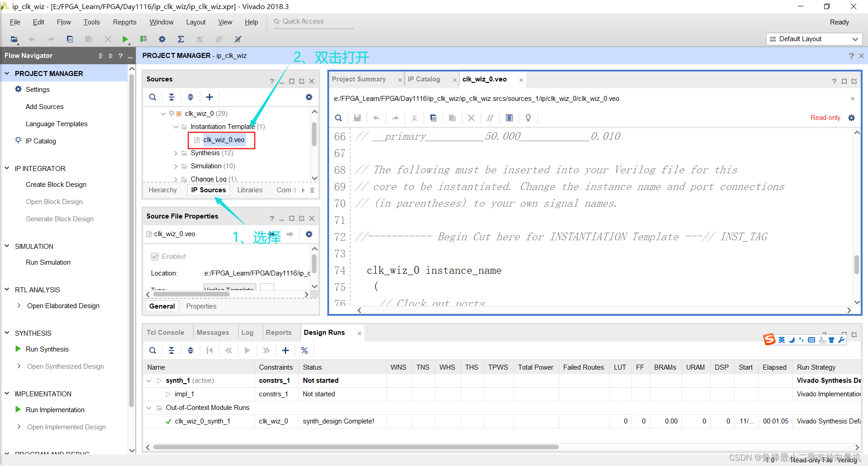Screen dimensions: 868x466
Task: Search in the clk_wiz_0.veo editor
Action: (x=338, y=118)
